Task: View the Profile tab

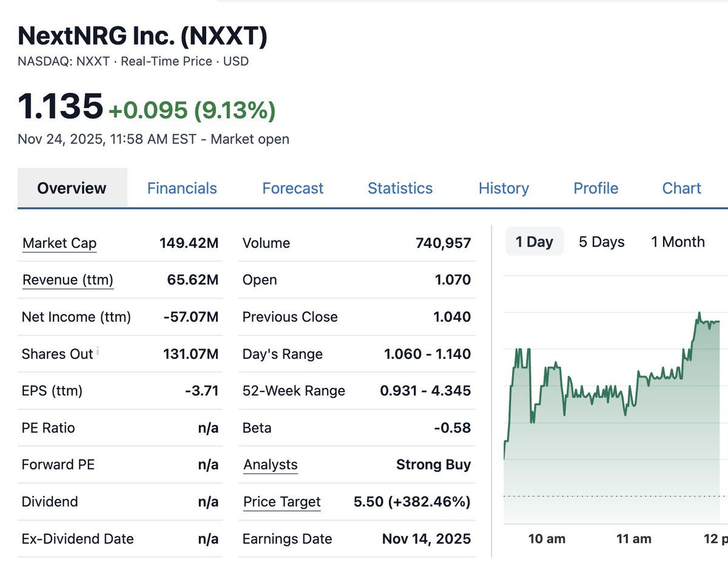Action: (x=596, y=188)
